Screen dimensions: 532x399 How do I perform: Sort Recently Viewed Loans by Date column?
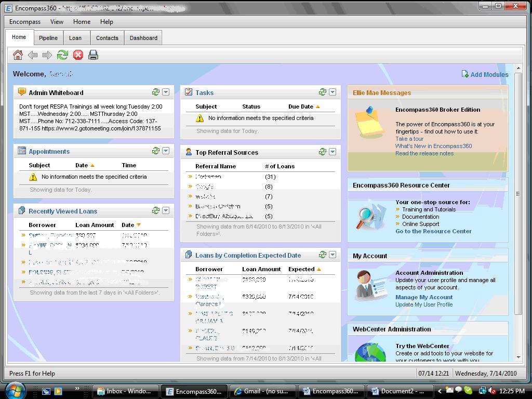pos(131,225)
